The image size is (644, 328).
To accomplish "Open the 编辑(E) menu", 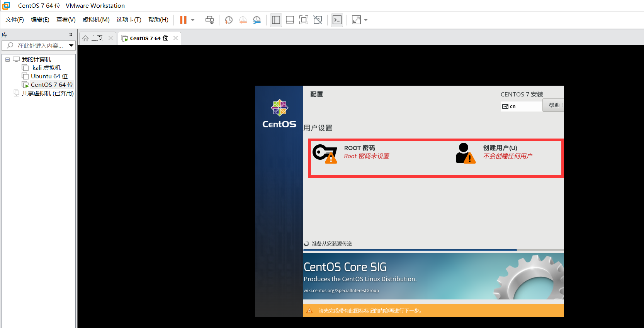I will [40, 20].
